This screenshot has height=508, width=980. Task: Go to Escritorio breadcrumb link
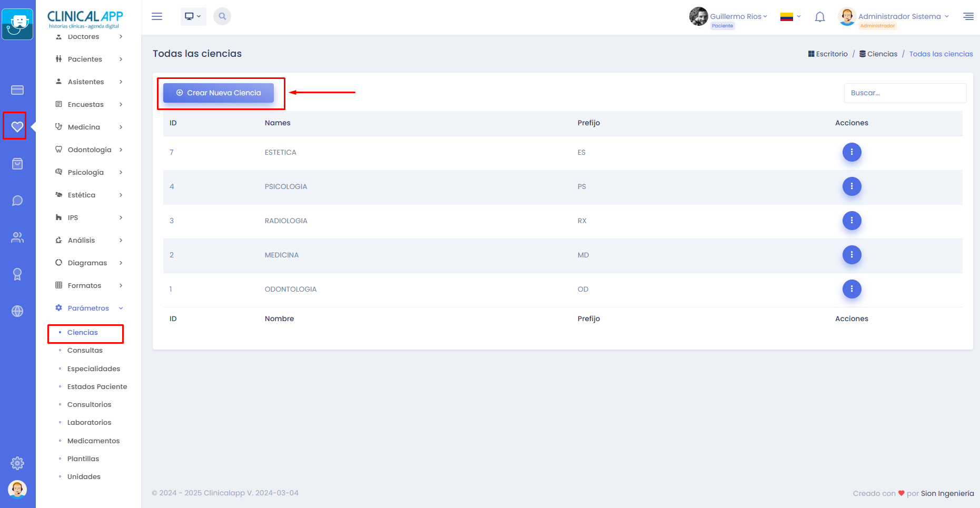pos(831,54)
